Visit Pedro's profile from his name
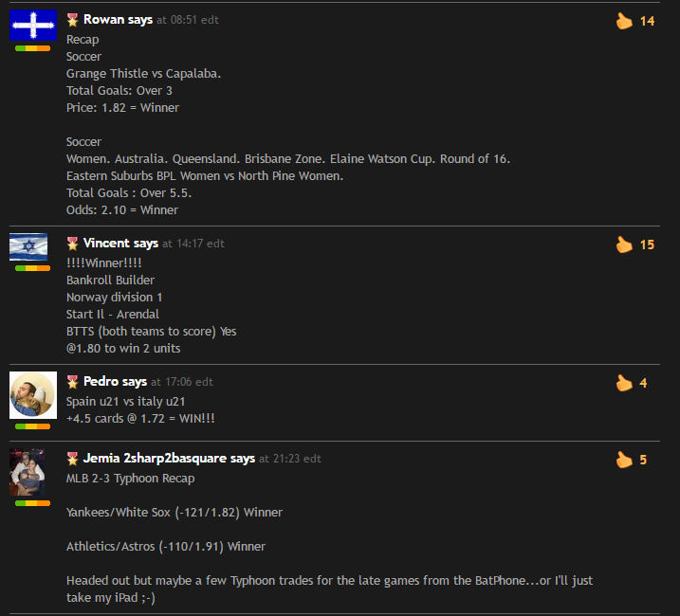The height and width of the screenshot is (616, 680). coord(101,382)
